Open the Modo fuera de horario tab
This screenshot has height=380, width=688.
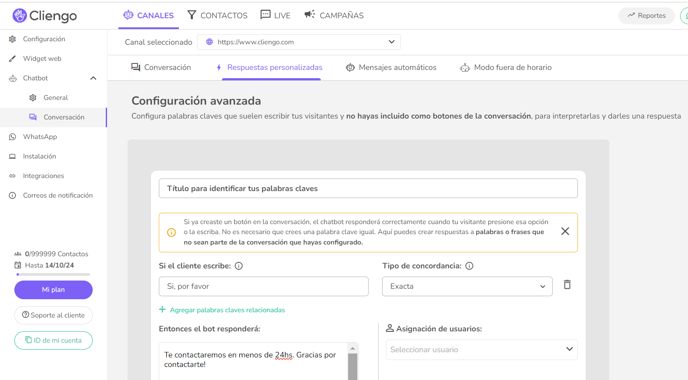[x=505, y=67]
